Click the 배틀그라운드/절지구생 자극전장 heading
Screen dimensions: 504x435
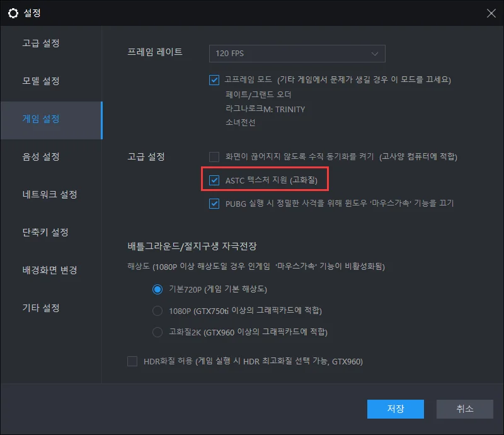[192, 246]
